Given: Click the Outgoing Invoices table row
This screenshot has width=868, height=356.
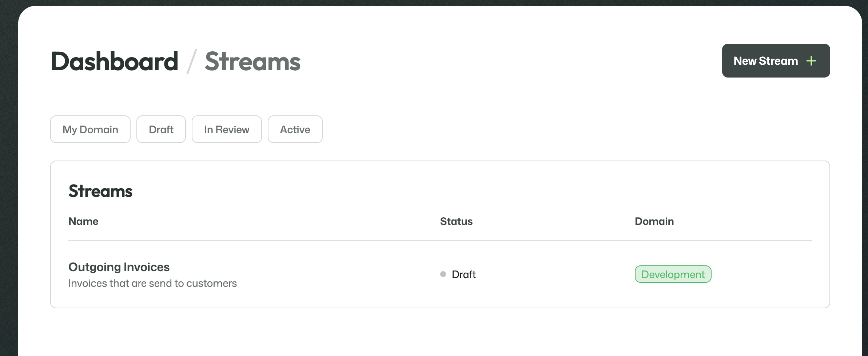Looking at the screenshot, I should pyautogui.click(x=440, y=274).
